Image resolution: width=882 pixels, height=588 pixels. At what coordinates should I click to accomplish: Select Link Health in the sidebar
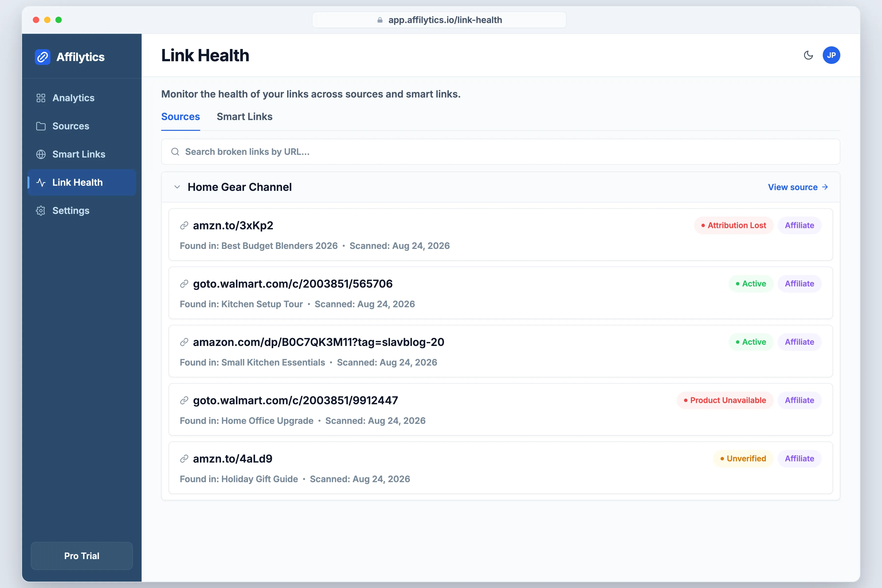coord(82,182)
